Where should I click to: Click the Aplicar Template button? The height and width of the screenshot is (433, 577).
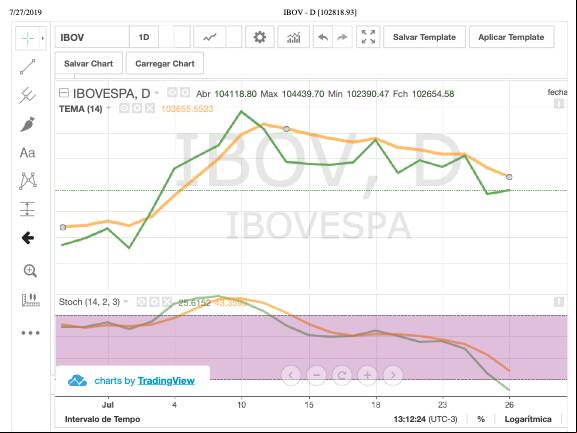[511, 37]
